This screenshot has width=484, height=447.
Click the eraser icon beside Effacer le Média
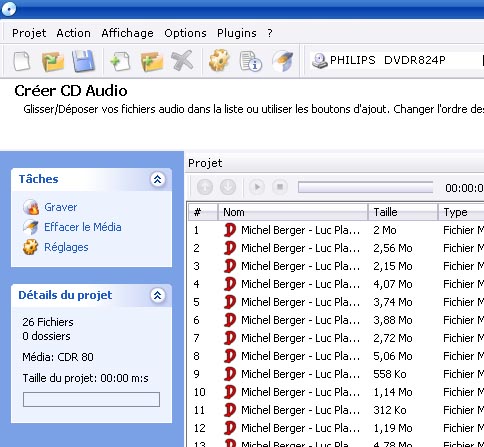[31, 227]
